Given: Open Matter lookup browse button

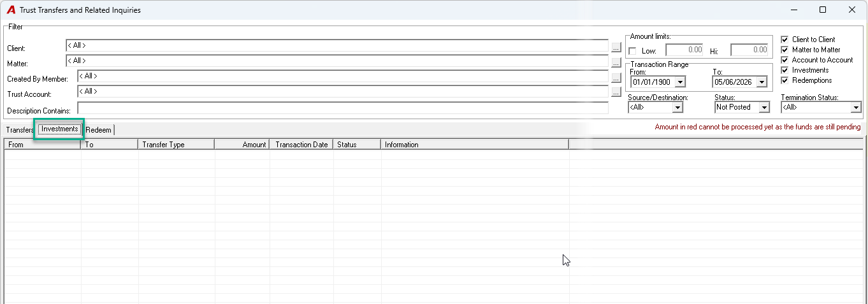Looking at the screenshot, I should click(616, 62).
